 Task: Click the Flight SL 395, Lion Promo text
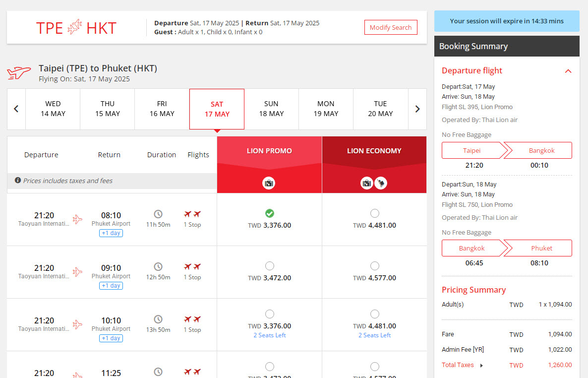pyautogui.click(x=477, y=107)
